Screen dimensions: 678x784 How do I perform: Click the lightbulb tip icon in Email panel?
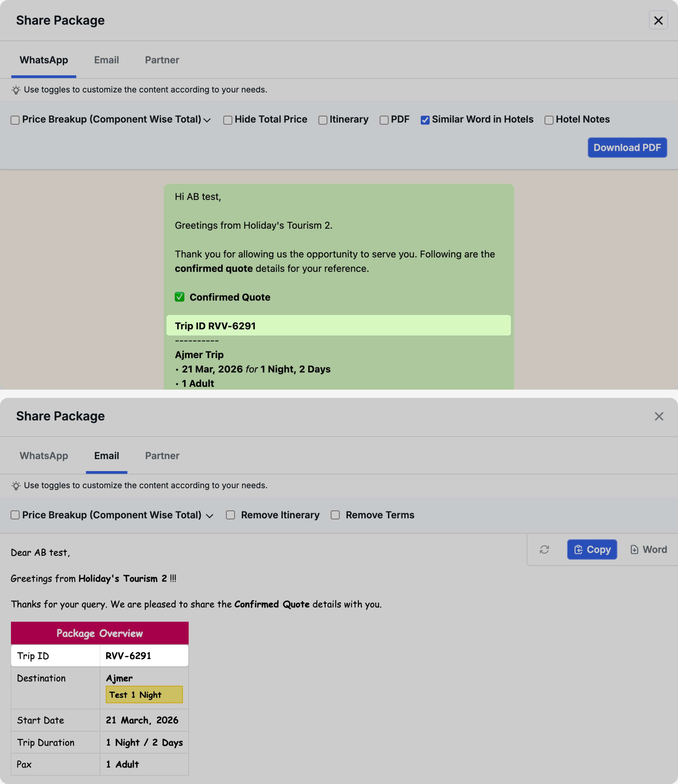16,485
